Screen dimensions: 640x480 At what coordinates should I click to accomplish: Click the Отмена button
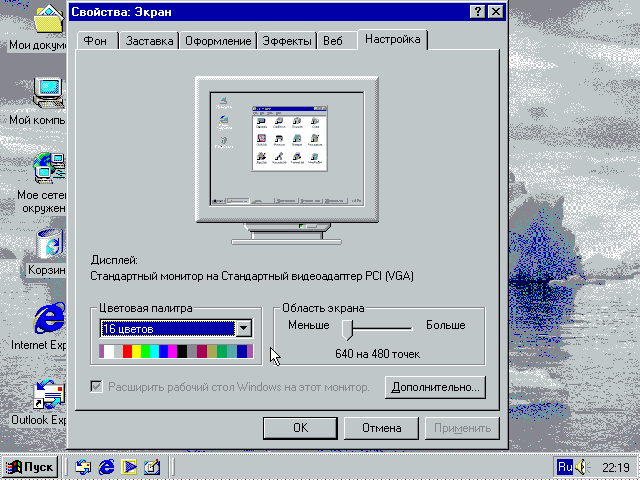[x=382, y=428]
